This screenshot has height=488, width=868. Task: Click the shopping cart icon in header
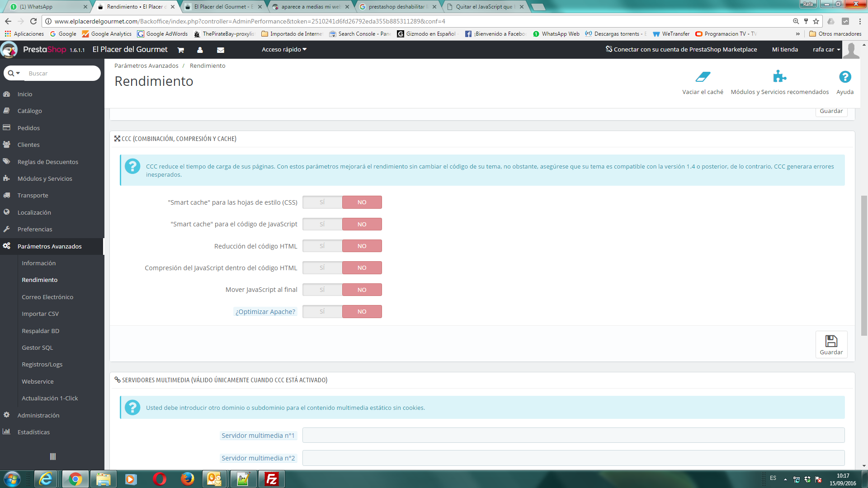coord(181,50)
